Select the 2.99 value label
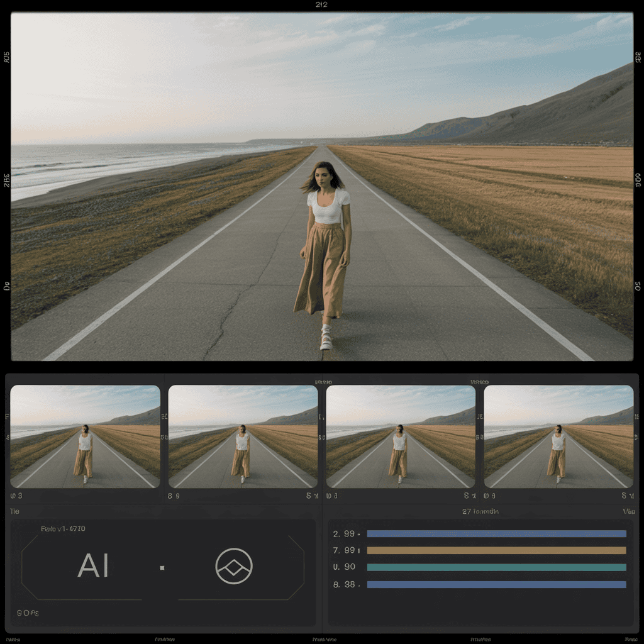This screenshot has width=644, height=644. pos(345,534)
